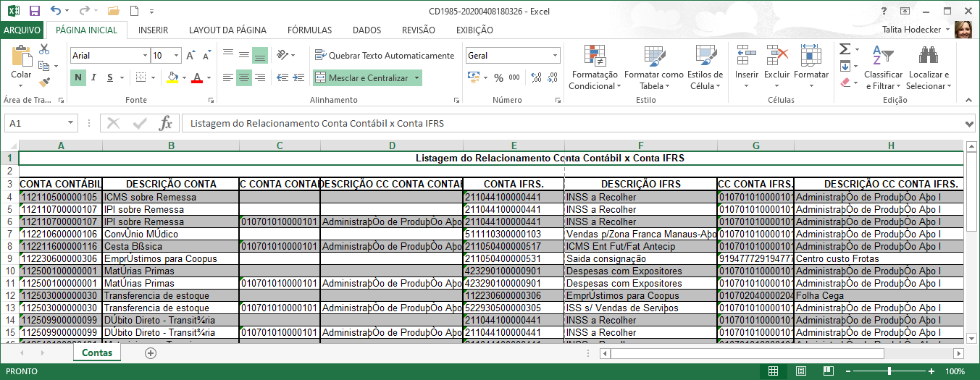This screenshot has height=380, width=980.
Task: Align text to top
Action: [x=228, y=55]
